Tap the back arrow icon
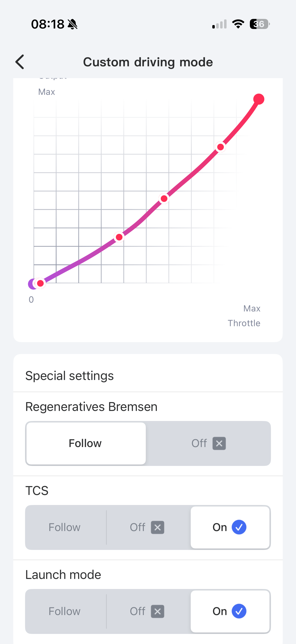The height and width of the screenshot is (644, 296). (x=20, y=62)
